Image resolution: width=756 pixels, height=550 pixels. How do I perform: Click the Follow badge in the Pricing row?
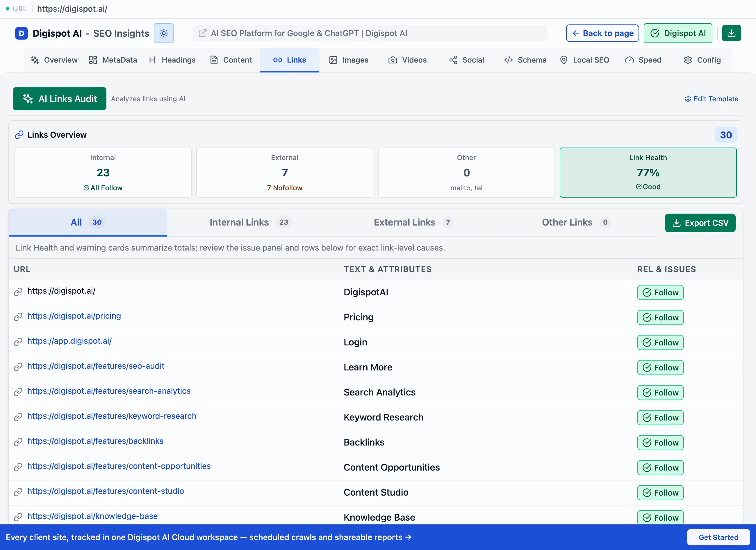[660, 317]
